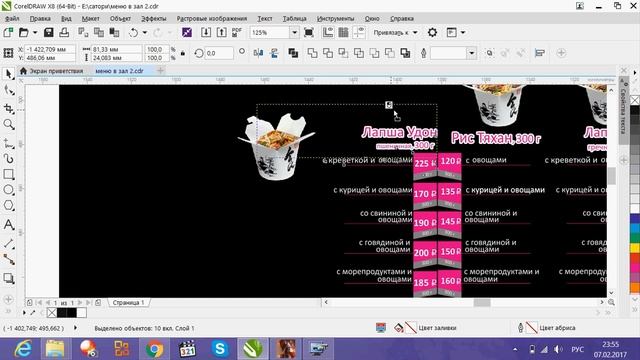640x360 pixels.
Task: Click the Import icon with down arrow
Action: (206, 32)
